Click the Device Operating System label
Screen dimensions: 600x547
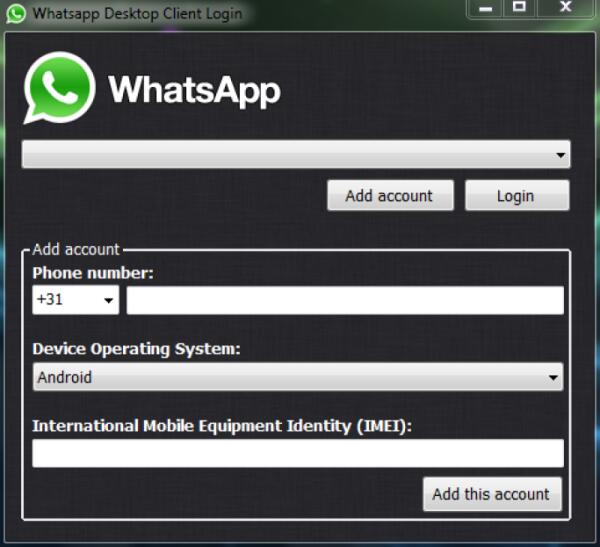(136, 349)
